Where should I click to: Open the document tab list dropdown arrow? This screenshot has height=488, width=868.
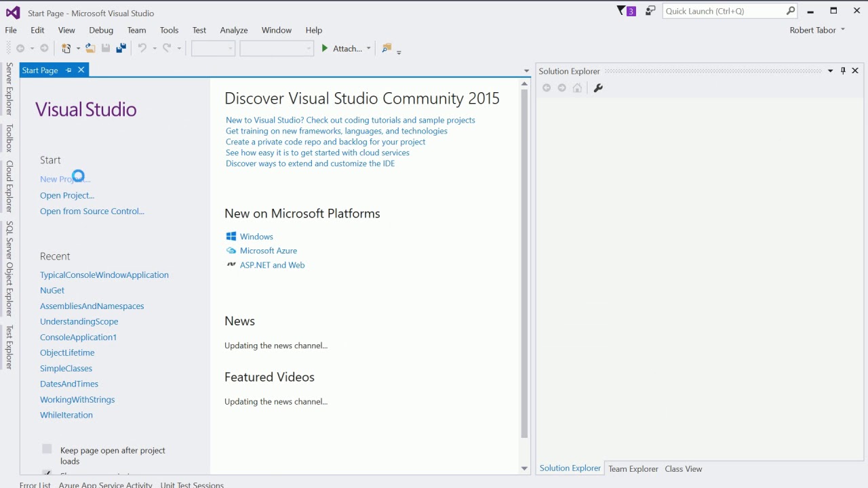[x=526, y=70]
